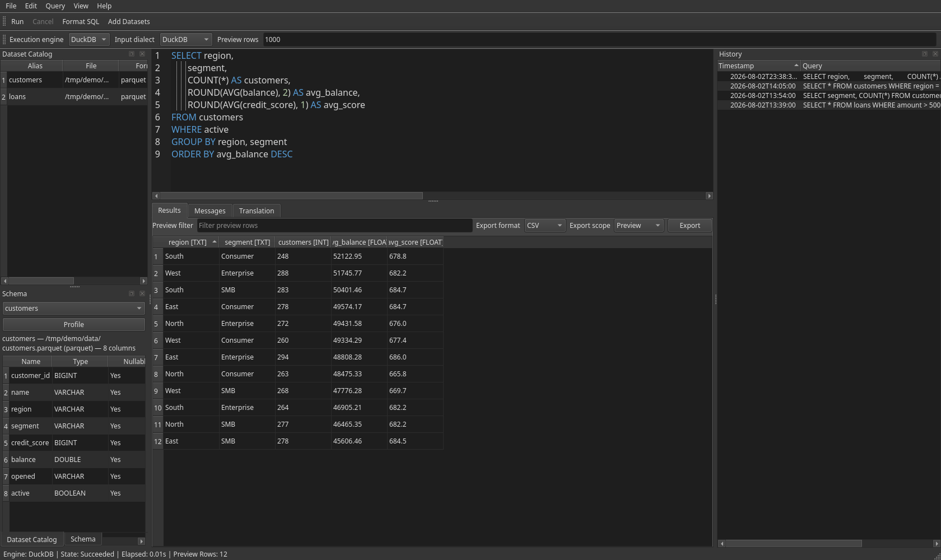Select history entry at 2026-08-02T13:54:00
This screenshot has width=941, height=560.
(829, 96)
